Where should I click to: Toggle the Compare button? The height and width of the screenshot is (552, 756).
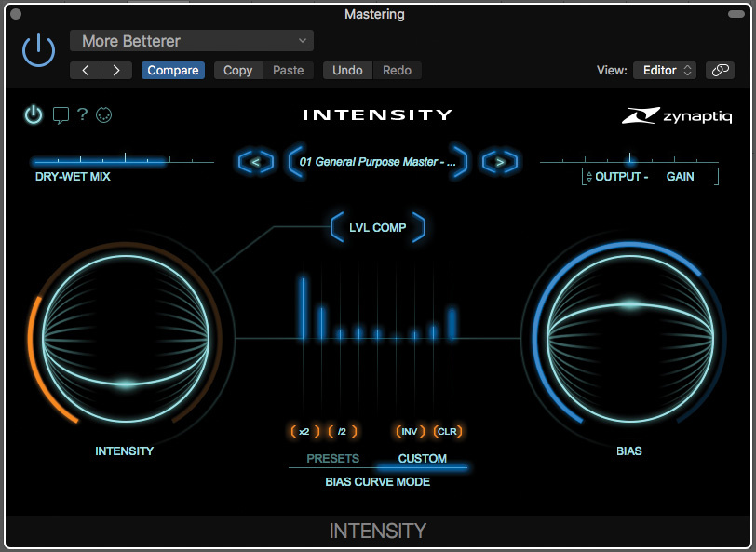173,71
